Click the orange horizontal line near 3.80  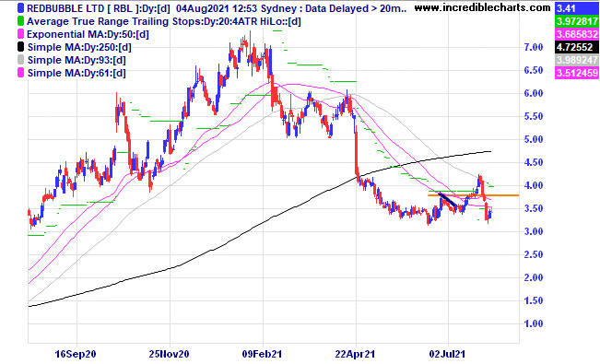tap(474, 195)
